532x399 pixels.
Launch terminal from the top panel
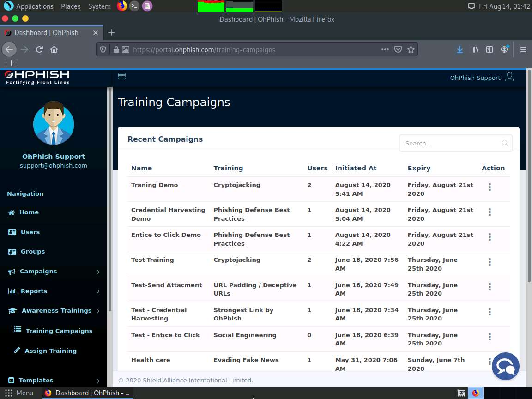134,6
